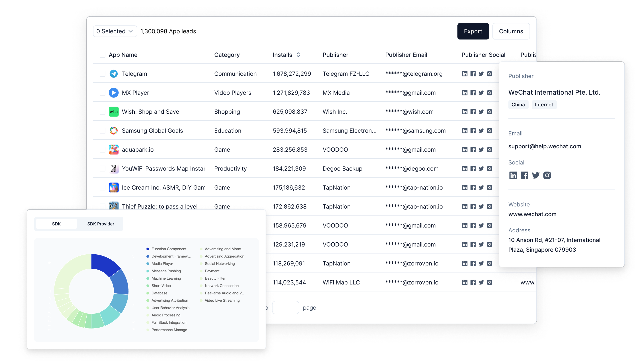
Task: Click YouWiFi Passwords Map app icon
Action: point(113,169)
